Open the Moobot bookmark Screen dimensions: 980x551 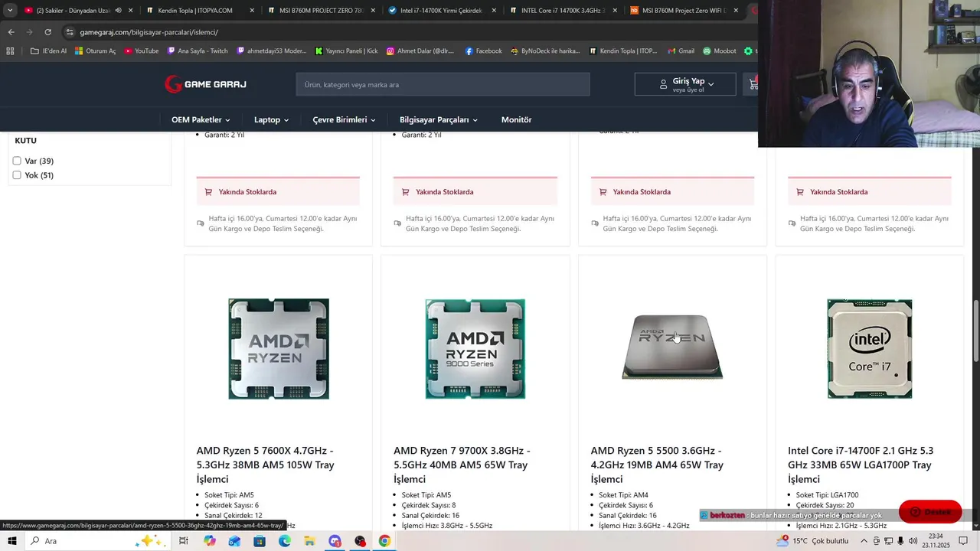click(719, 51)
